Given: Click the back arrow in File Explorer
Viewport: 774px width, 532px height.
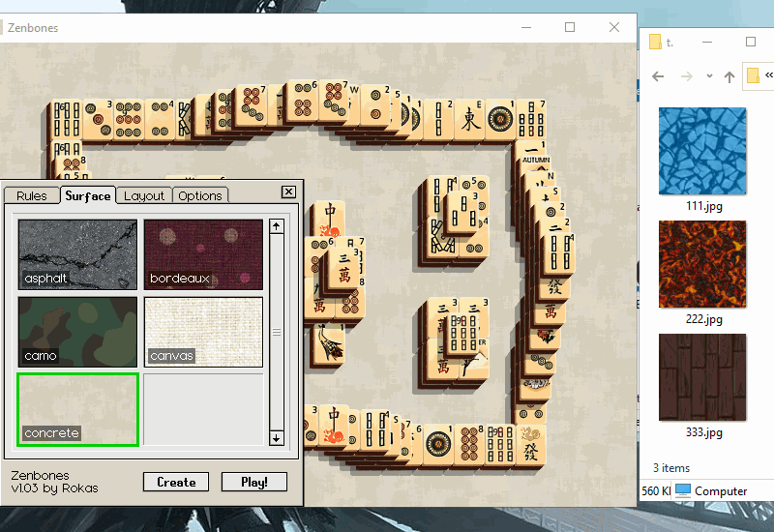Looking at the screenshot, I should 659,75.
